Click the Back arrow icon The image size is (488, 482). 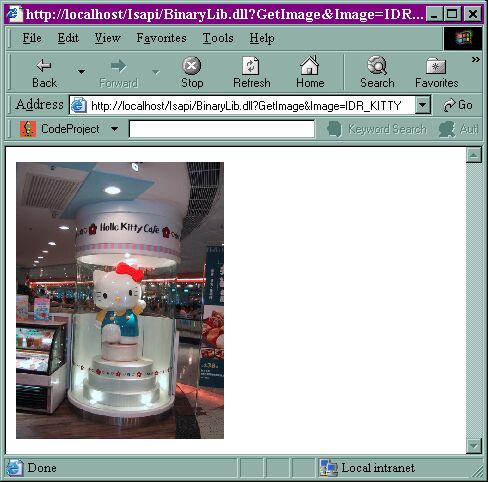coord(44,66)
